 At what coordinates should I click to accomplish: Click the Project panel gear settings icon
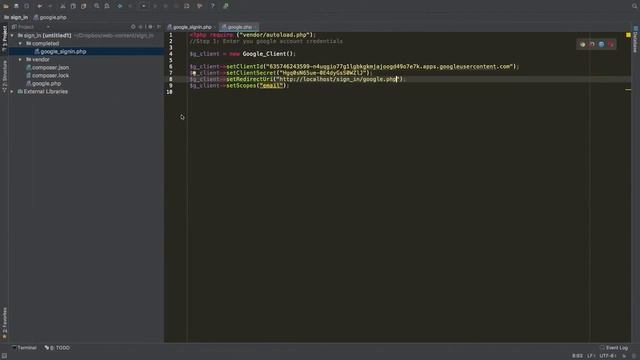pos(150,27)
